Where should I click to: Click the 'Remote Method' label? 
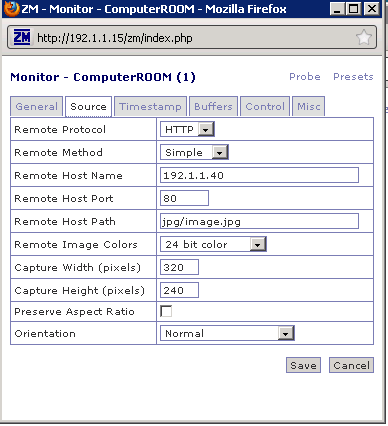tap(58, 152)
